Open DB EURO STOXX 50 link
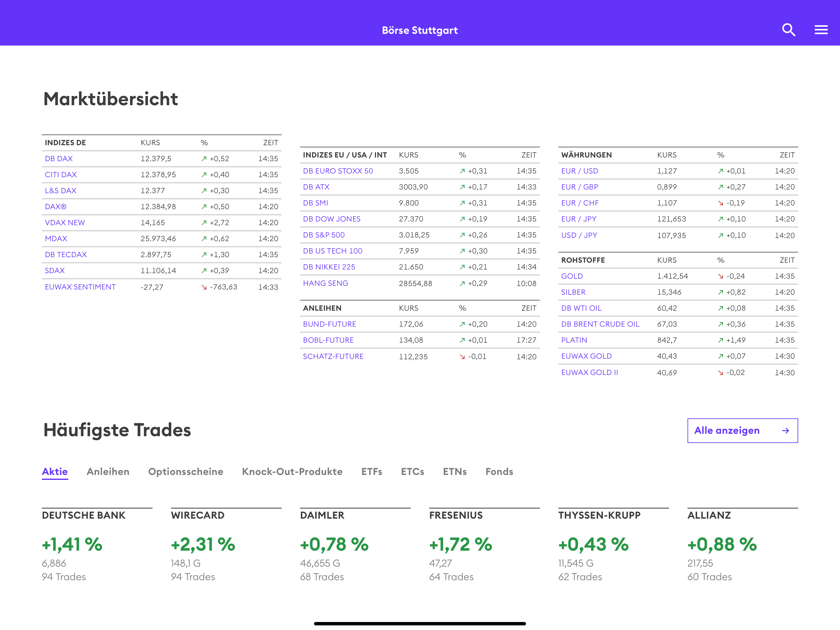The height and width of the screenshot is (630, 840). tap(338, 171)
